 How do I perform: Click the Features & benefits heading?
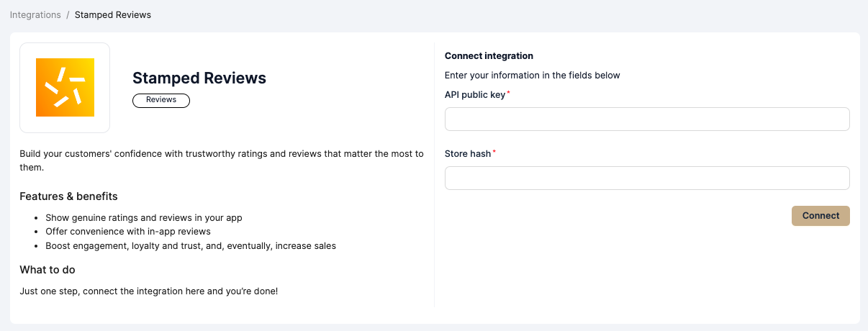[68, 196]
